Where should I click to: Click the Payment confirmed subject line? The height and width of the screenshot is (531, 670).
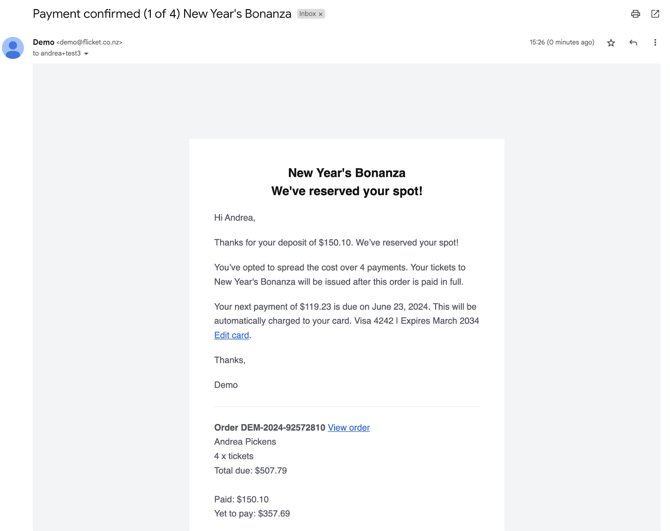[x=162, y=14]
